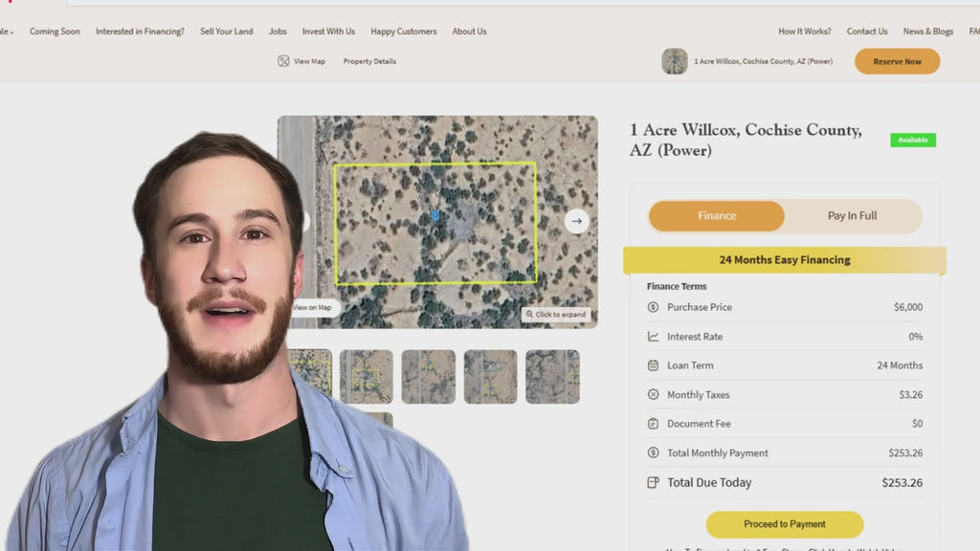Switch to Pay In Full option
980x551 pixels.
pos(852,216)
